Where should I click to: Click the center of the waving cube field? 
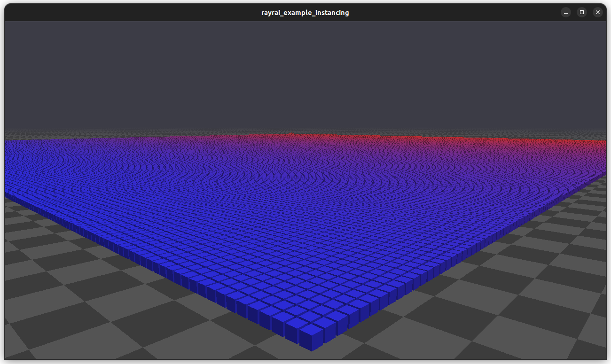pyautogui.click(x=305, y=211)
